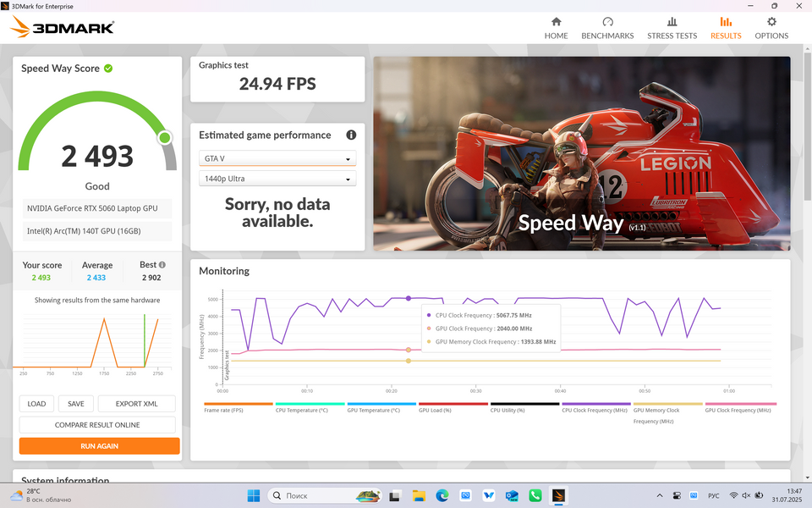The width and height of the screenshot is (812, 508).
Task: Launch Microsoft Edge from the taskbar
Action: (442, 495)
